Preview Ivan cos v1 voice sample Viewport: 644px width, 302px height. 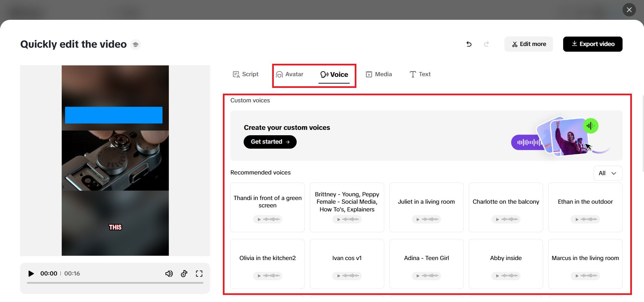click(x=347, y=275)
